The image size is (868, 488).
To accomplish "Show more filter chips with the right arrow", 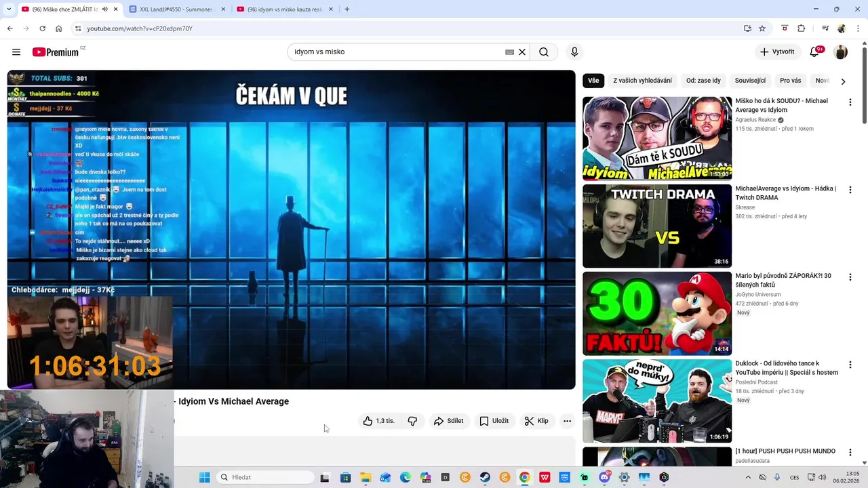I will coord(843,81).
